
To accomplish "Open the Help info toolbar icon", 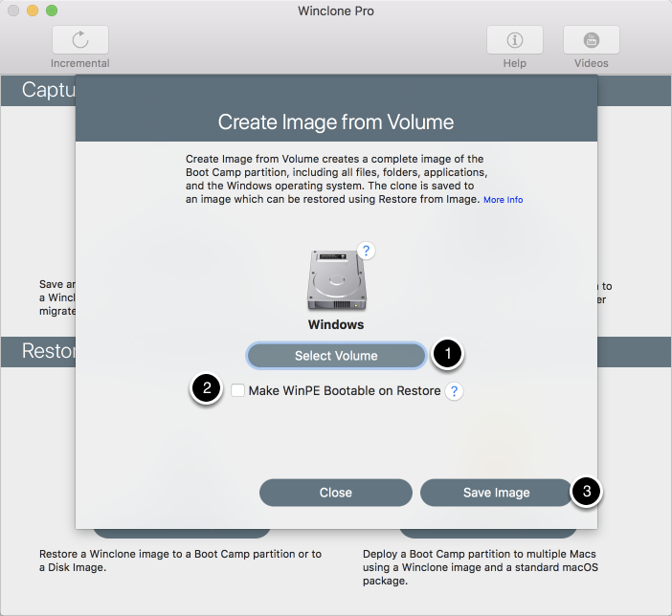I will pyautogui.click(x=515, y=40).
